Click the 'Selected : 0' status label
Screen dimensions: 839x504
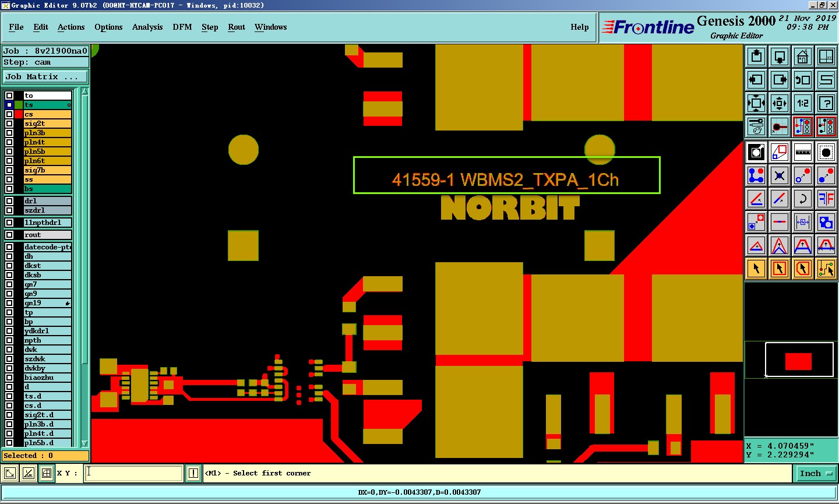(45, 456)
